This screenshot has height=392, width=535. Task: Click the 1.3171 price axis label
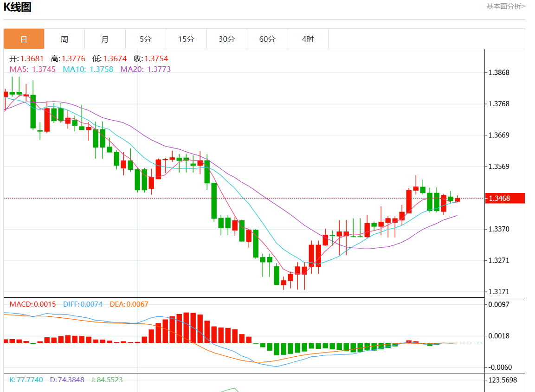499,292
